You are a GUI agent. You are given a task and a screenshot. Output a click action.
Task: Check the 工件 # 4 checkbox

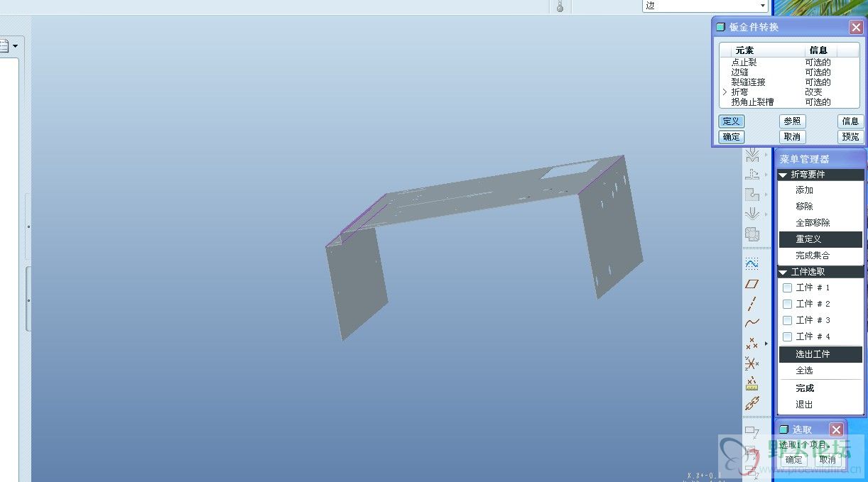[x=787, y=336]
